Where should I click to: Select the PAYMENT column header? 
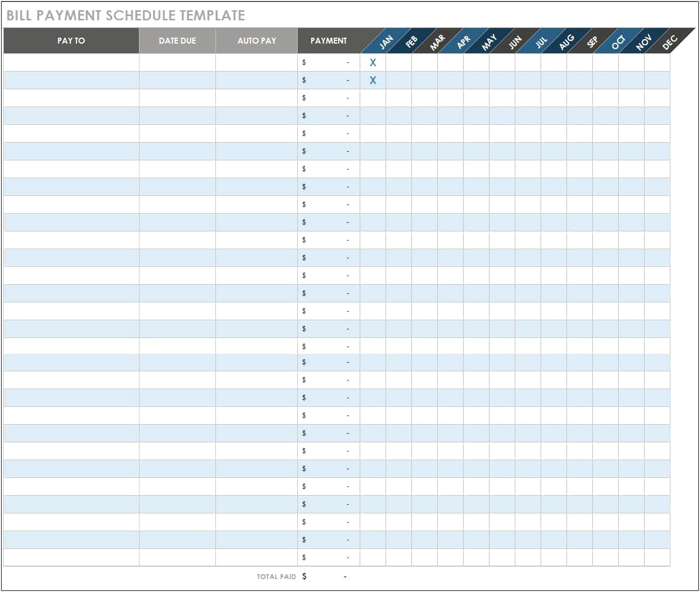[x=328, y=41]
